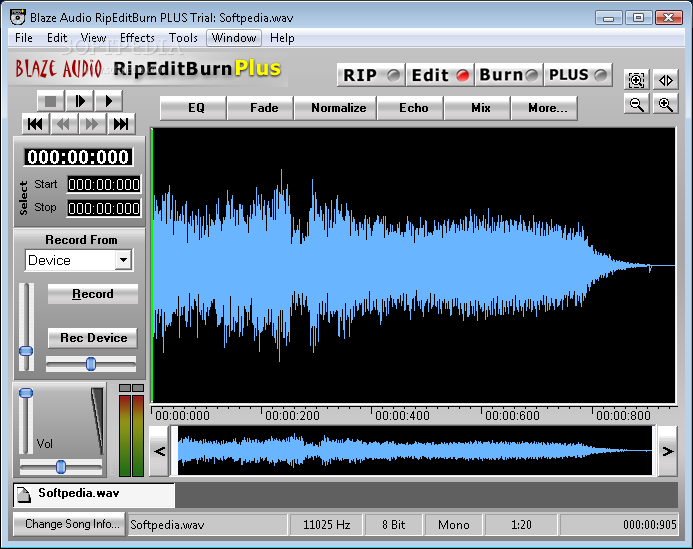The image size is (693, 549).
Task: Open the Effects menu
Action: tap(137, 38)
